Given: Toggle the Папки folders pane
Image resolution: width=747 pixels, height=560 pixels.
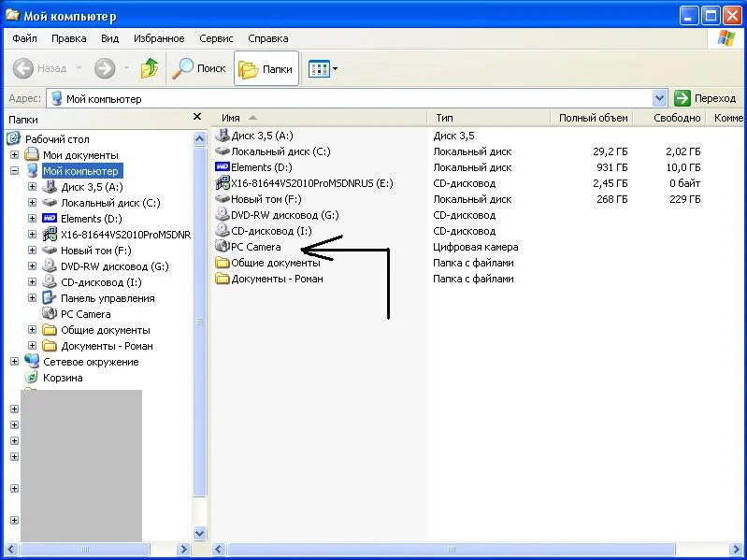Looking at the screenshot, I should [266, 68].
